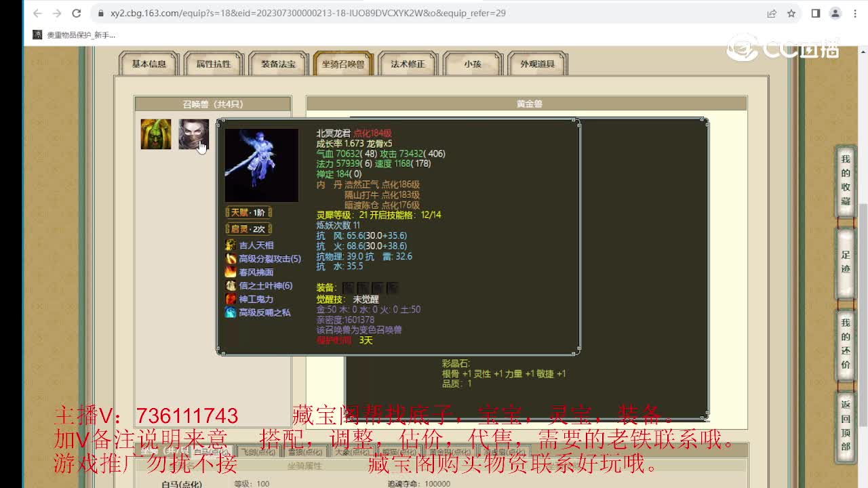This screenshot has height=488, width=868.
Task: Click the 高级反哺之私 skill icon
Action: (x=231, y=312)
